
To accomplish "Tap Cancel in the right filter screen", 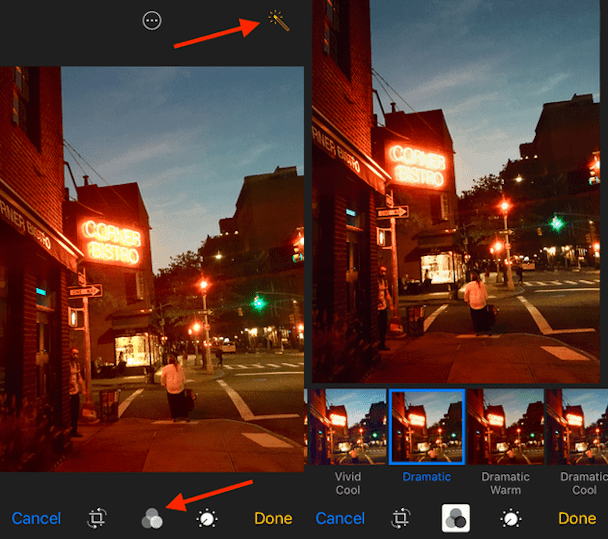I will coord(340,518).
